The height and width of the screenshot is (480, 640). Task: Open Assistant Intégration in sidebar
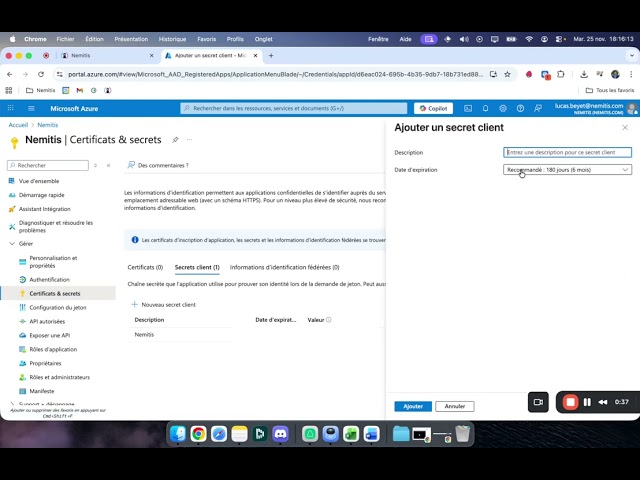[x=44, y=209]
